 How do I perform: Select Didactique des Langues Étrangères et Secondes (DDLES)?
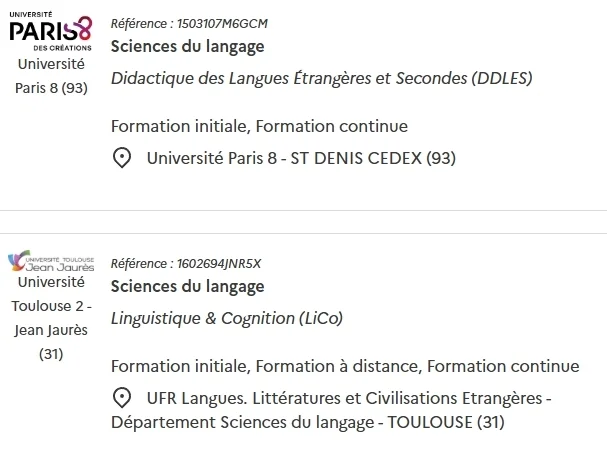[x=322, y=78]
